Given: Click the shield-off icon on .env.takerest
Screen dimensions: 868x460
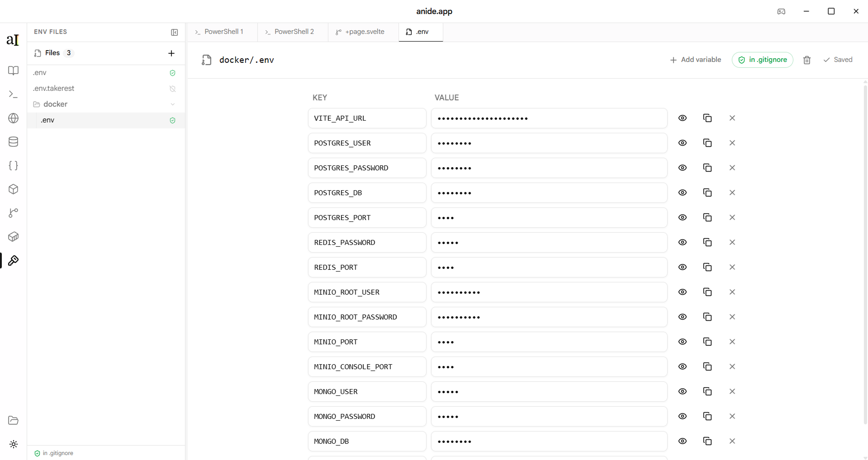Looking at the screenshot, I should pos(172,89).
